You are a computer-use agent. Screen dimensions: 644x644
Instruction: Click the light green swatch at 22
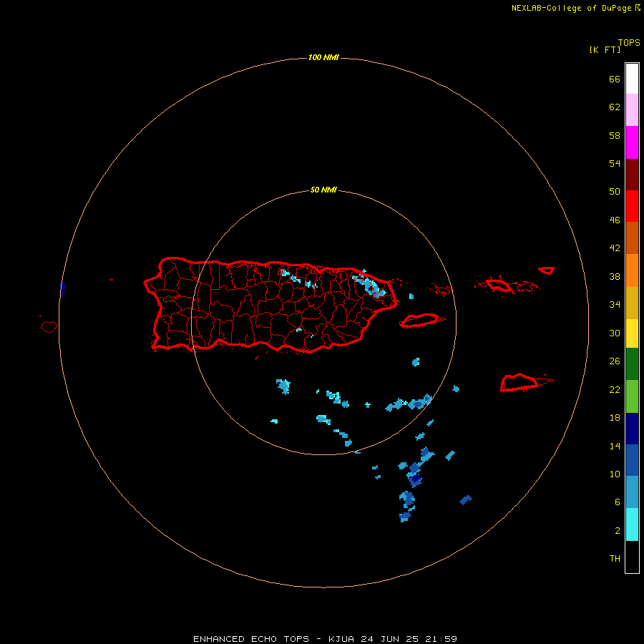[632, 396]
